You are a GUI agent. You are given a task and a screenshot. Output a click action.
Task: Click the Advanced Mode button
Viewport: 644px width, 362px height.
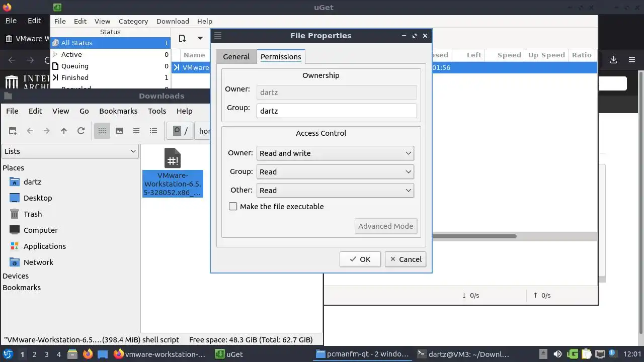pos(386,226)
